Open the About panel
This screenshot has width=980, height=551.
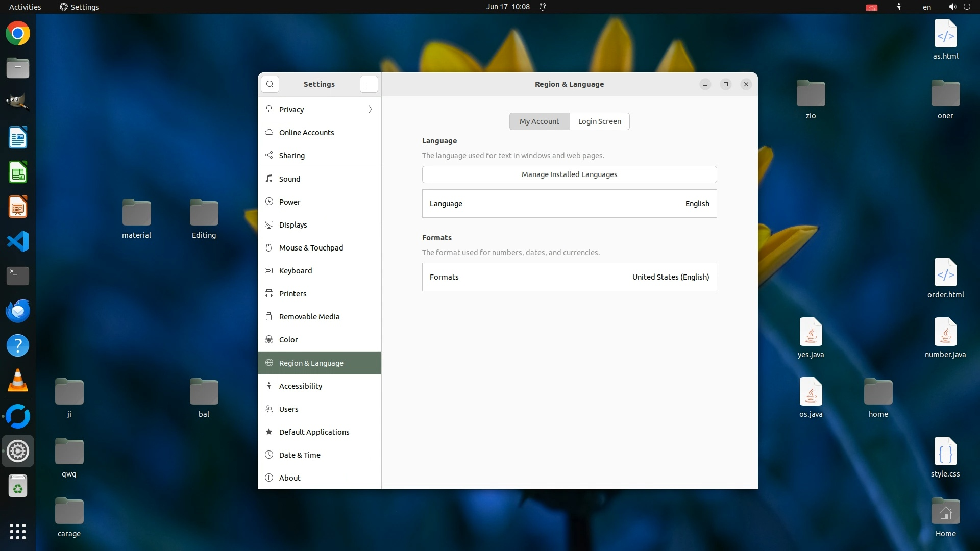(x=289, y=478)
